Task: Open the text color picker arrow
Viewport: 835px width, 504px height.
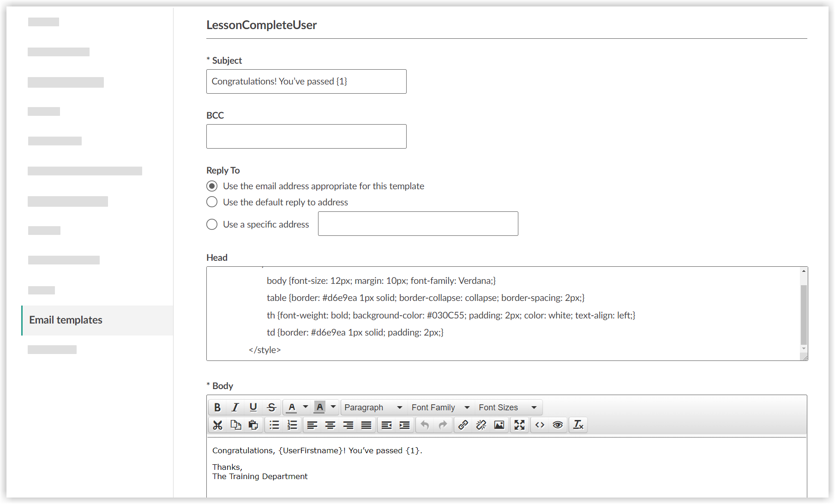Action: (x=305, y=407)
